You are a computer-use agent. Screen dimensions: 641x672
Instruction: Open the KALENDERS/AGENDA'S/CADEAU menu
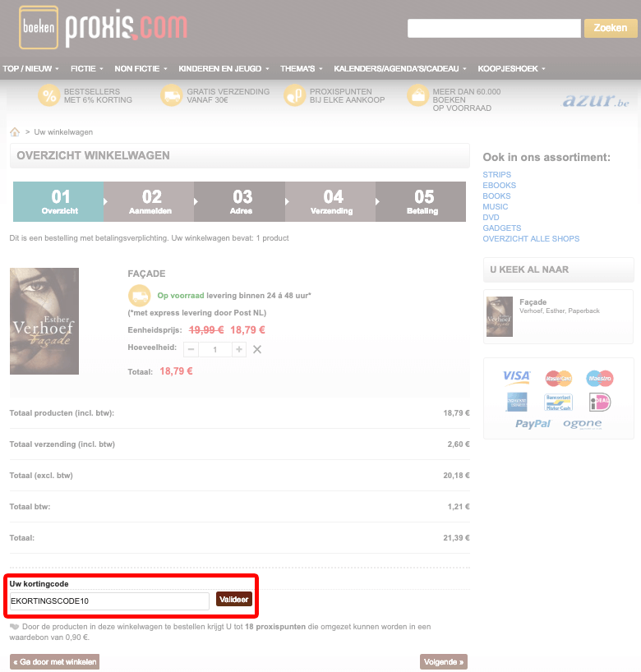click(x=400, y=68)
